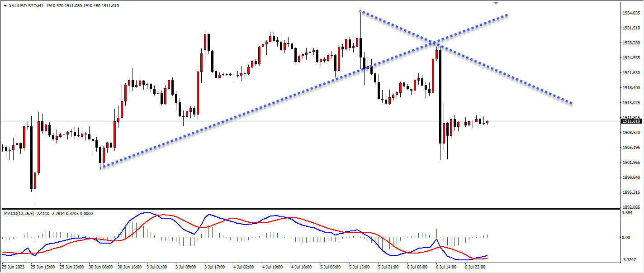Click the 1931.510 price scale label
The image size is (644, 273).
coord(631,28)
